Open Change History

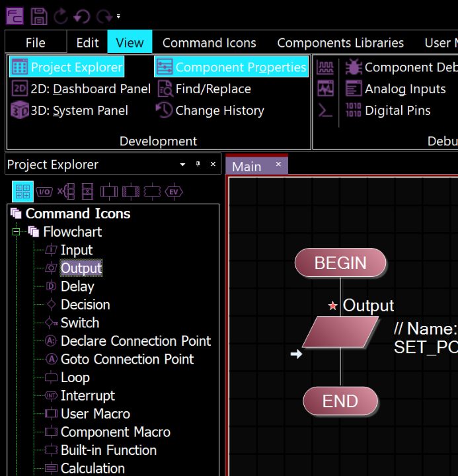pos(210,110)
